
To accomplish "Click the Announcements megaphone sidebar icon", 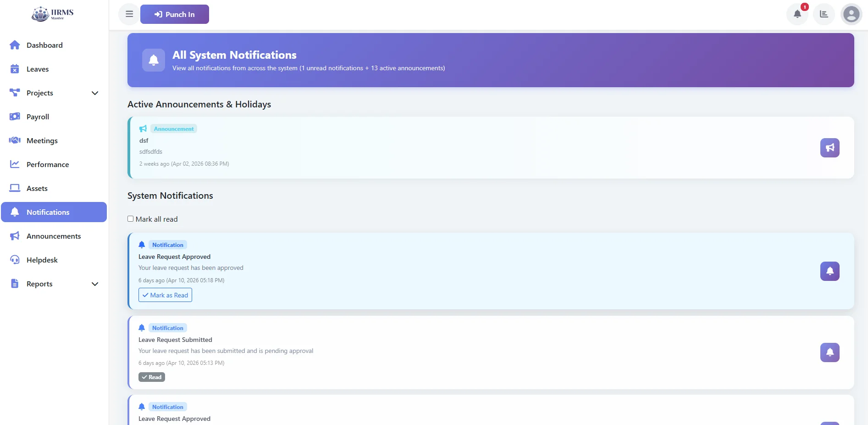I will point(15,236).
